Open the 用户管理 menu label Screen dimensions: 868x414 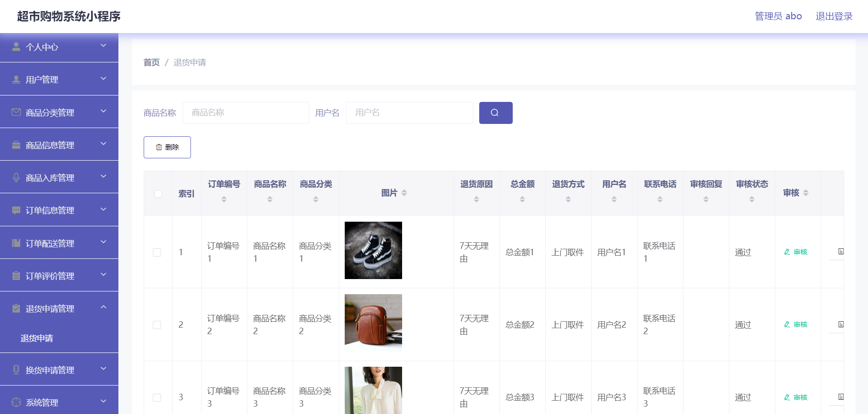click(x=42, y=80)
